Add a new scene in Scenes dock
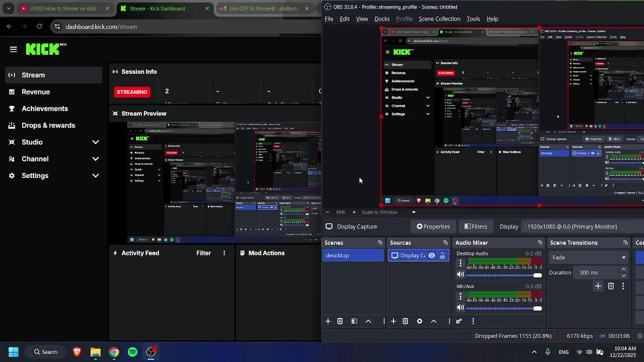Viewport: 644px width, 362px height. point(328,321)
